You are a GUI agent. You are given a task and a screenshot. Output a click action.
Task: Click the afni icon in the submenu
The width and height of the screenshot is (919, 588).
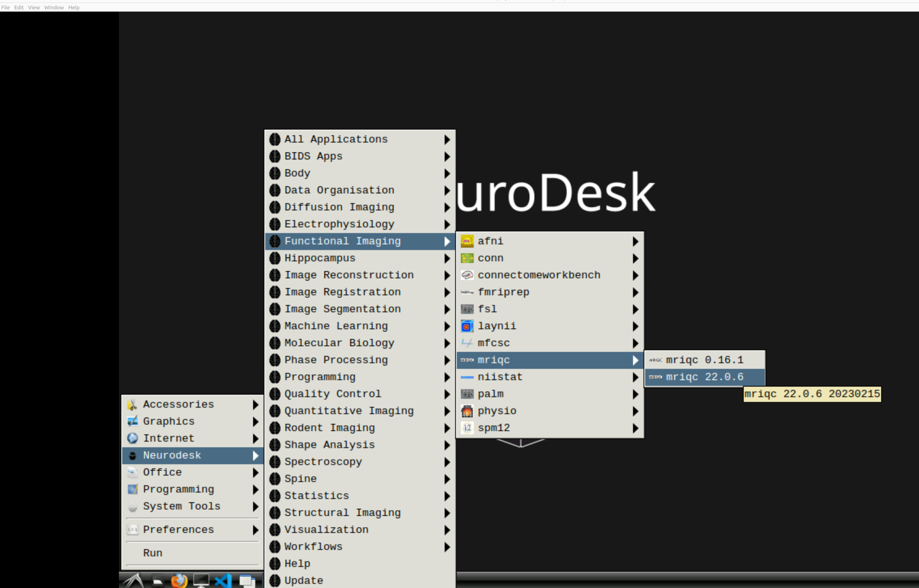467,241
